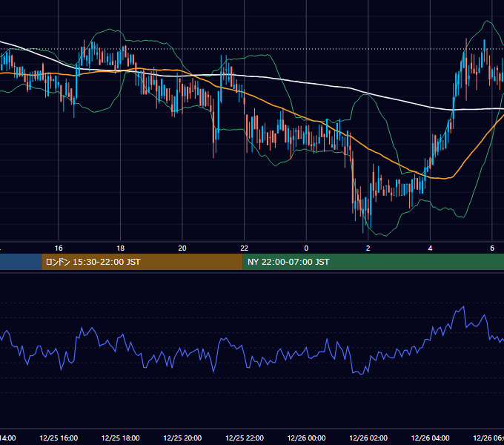Image resolution: width=504 pixels, height=445 pixels.
Task: Click the 18 hour label on the axis
Action: [121, 248]
